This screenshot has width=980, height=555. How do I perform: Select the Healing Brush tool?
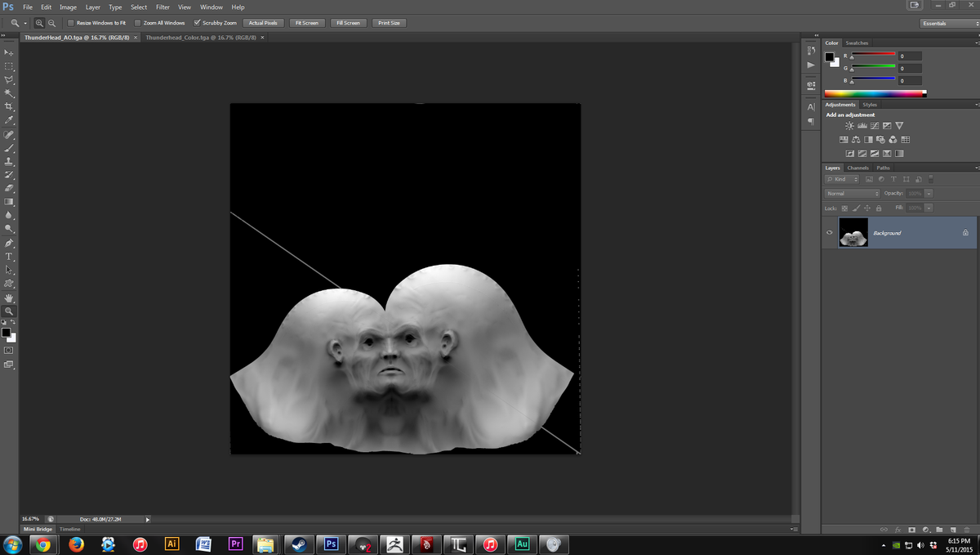9,135
